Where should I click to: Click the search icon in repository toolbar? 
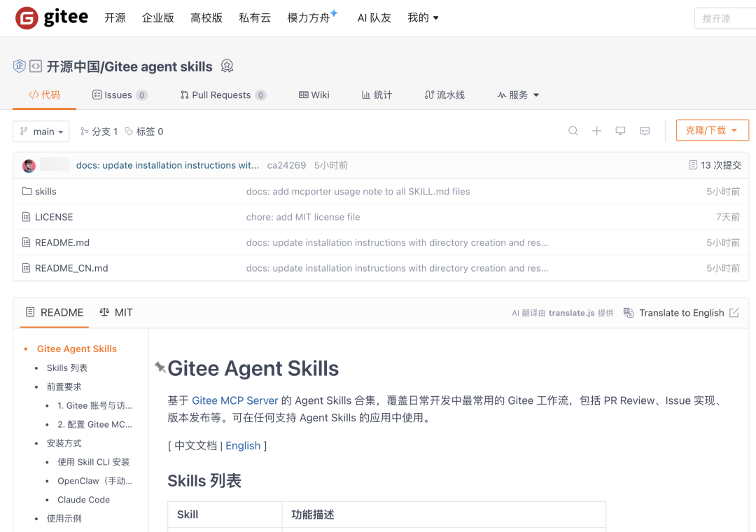tap(573, 131)
